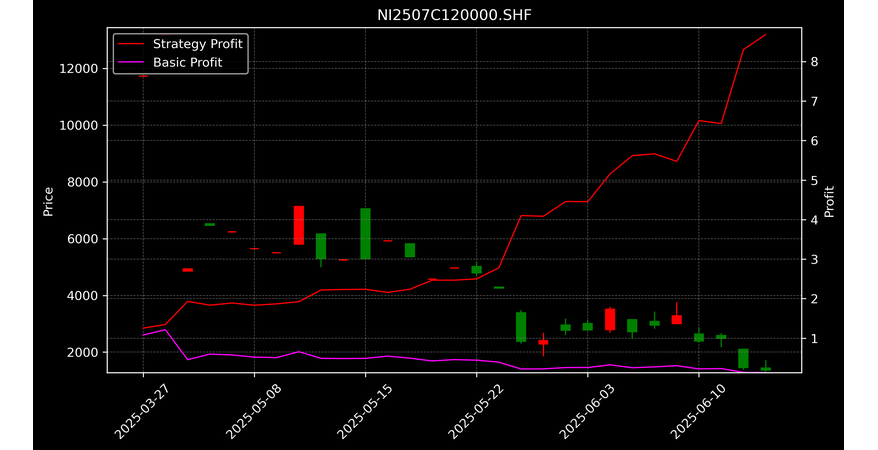Screen dimensions: 878x450
Task: Click the 8000 price tick label
Action: [83, 182]
